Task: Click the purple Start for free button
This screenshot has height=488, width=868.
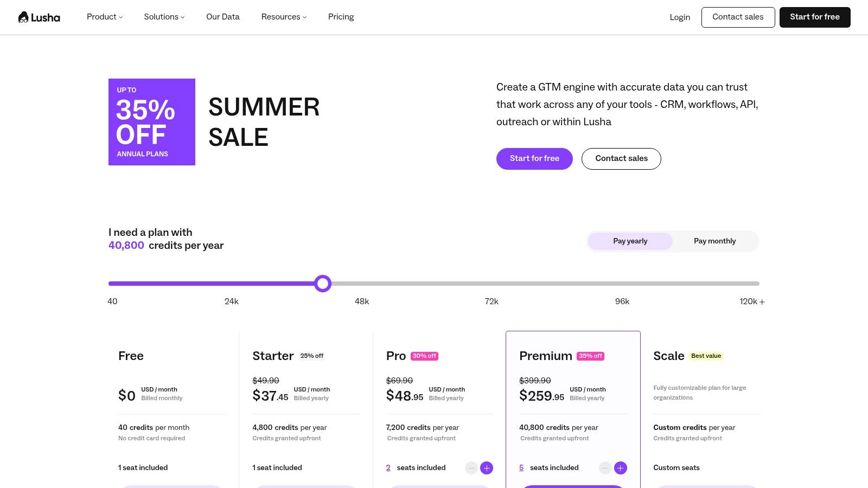Action: point(534,159)
